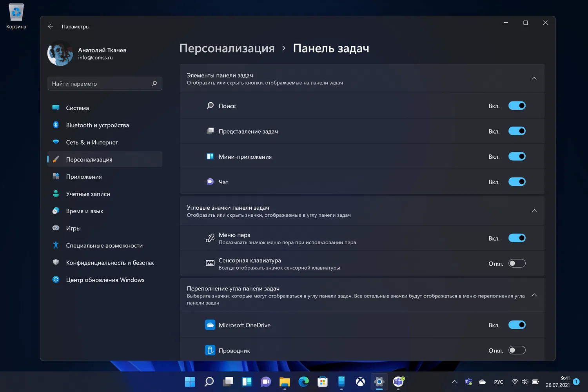588x392 pixels.
Task: Click the Teams icon in system tray
Action: (x=468, y=382)
